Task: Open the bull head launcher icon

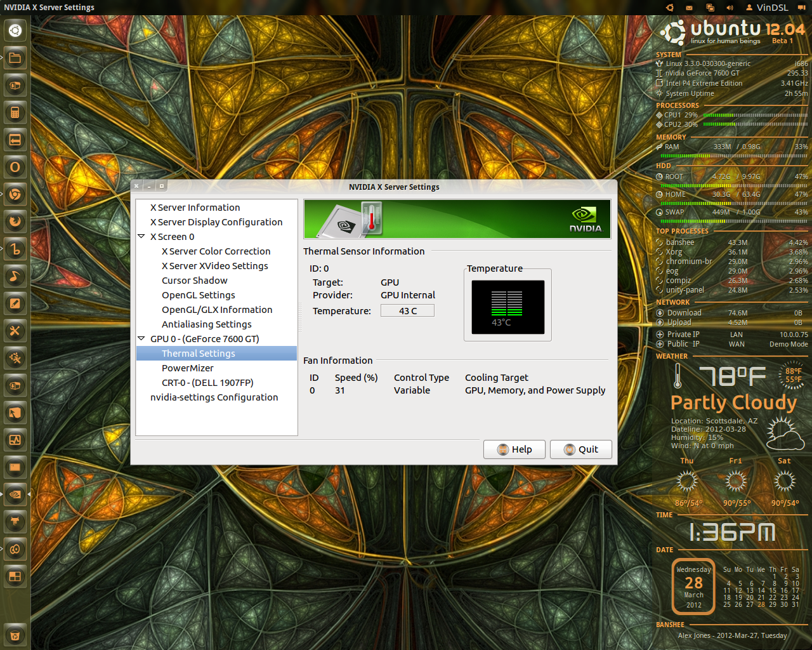Action: [x=15, y=522]
